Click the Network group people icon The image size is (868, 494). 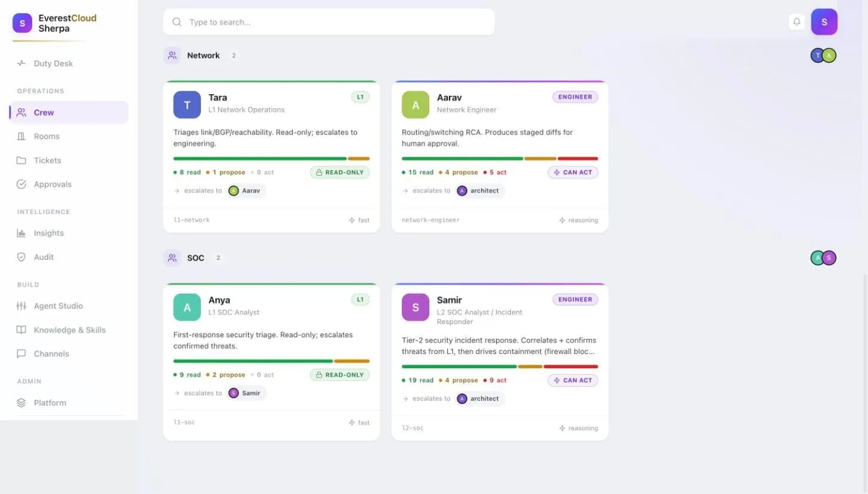[172, 55]
